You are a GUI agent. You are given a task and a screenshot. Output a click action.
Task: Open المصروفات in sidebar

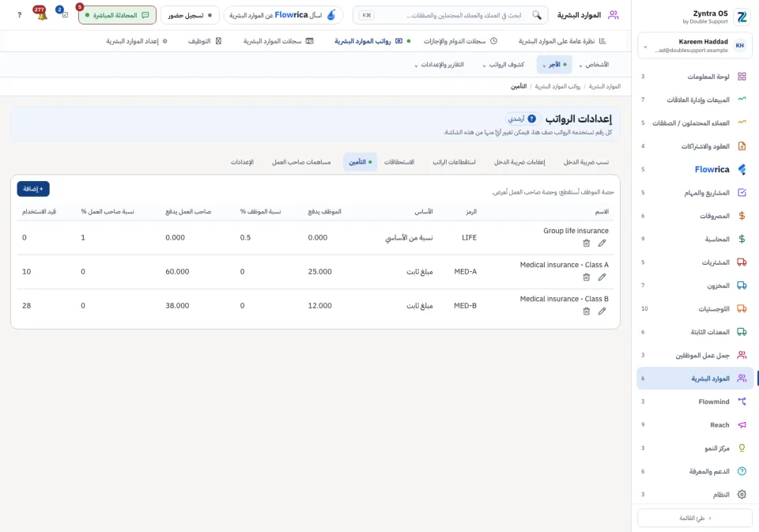pos(695,216)
